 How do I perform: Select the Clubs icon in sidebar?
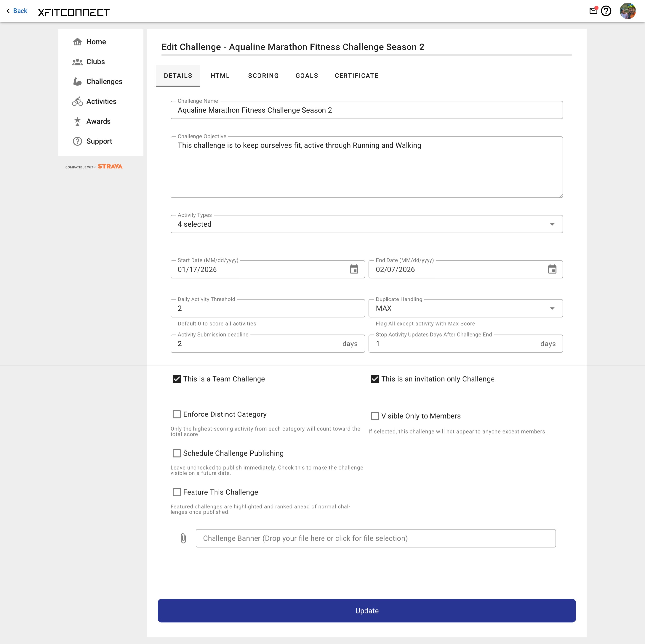(77, 62)
